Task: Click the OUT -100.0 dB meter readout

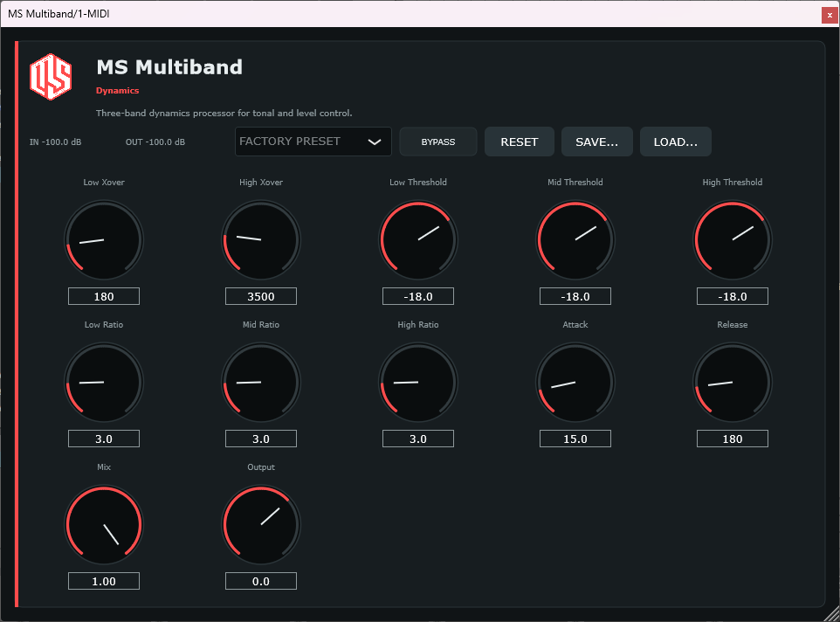Action: [155, 142]
